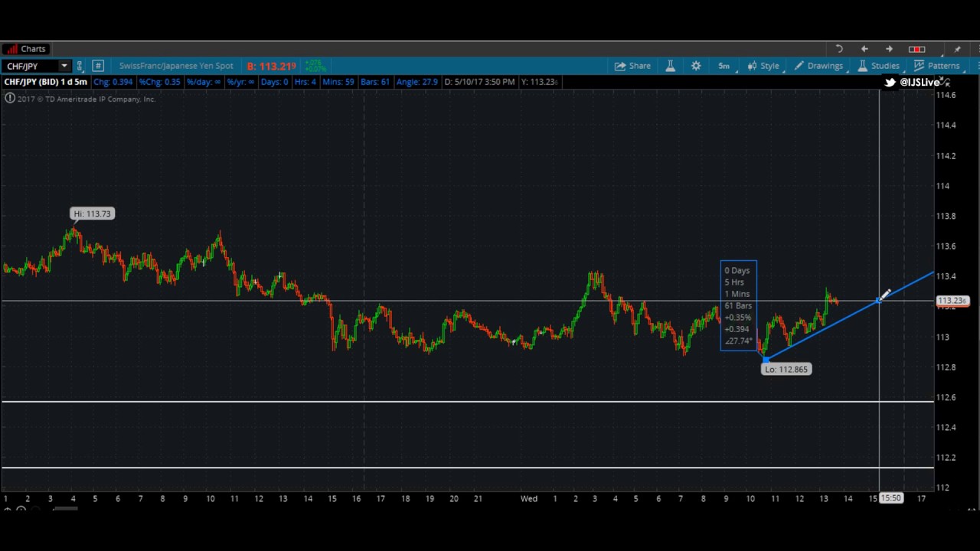Click the copyright info circle icon
980x551 pixels.
tap(9, 99)
